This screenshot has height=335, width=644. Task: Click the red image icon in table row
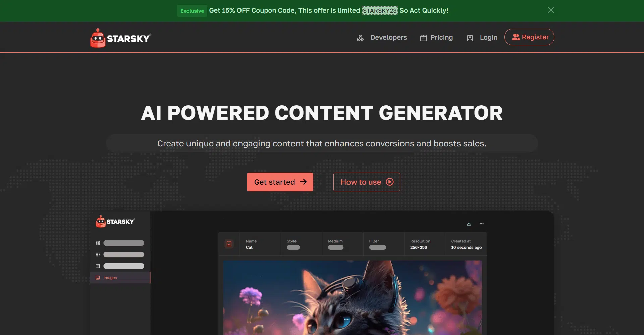(x=229, y=244)
